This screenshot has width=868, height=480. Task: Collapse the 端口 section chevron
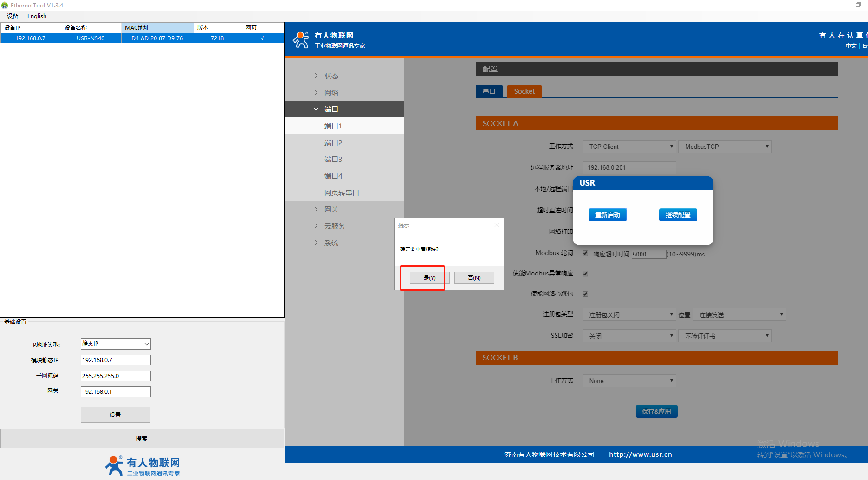pyautogui.click(x=316, y=109)
